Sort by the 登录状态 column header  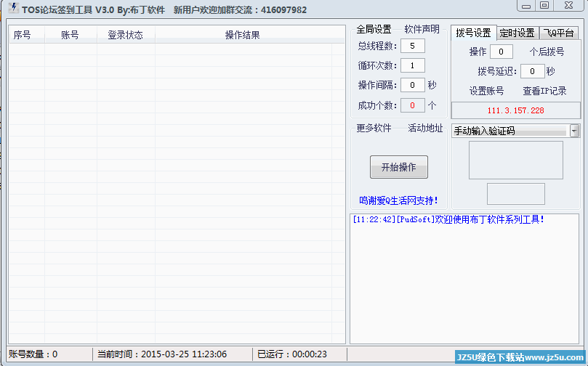tap(126, 35)
